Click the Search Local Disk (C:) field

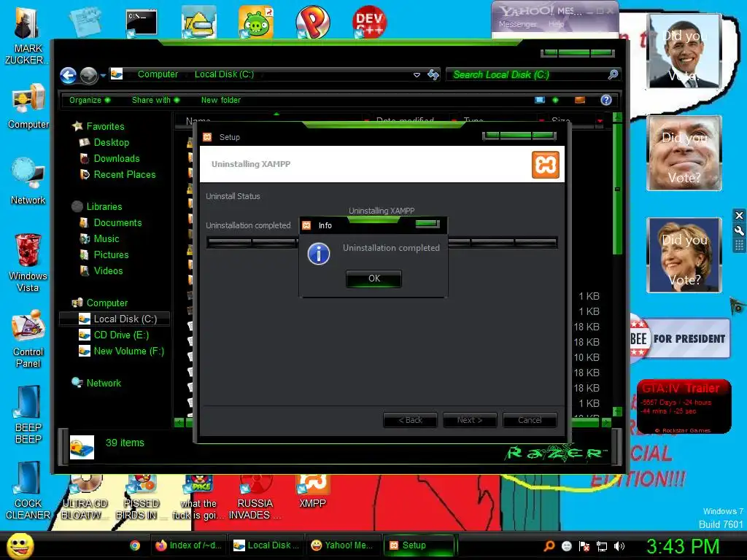click(527, 75)
